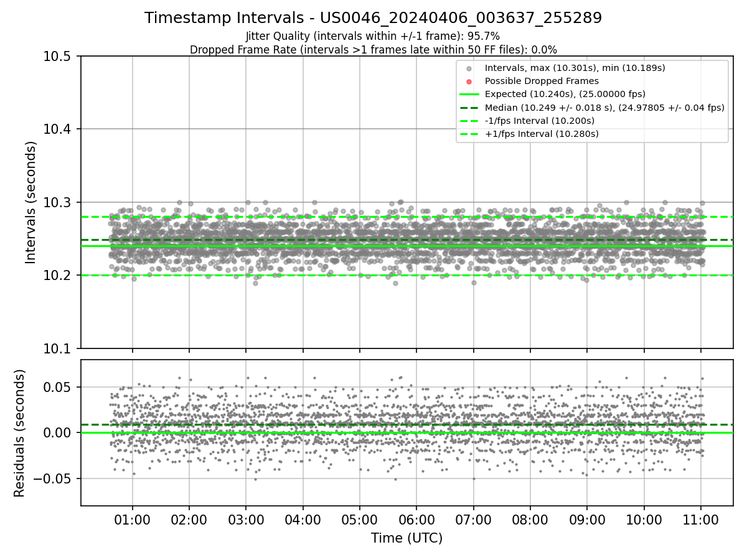Click the x-axis tick label 10:00
747x560 pixels.
644,518
